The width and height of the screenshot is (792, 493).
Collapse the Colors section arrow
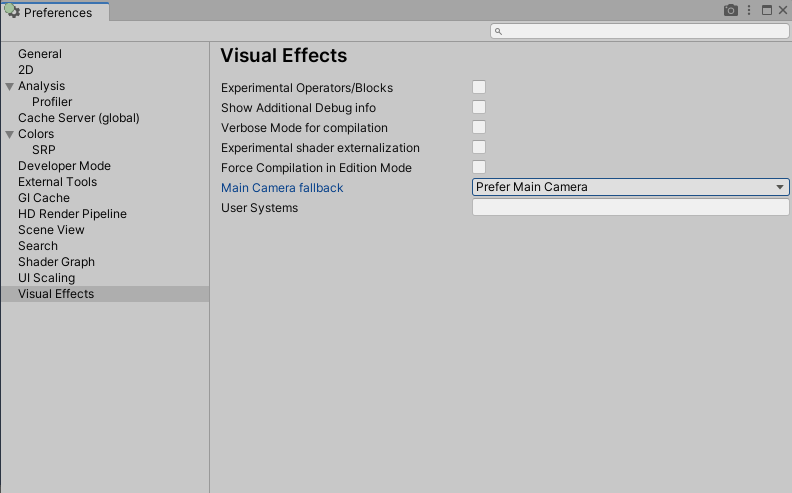click(9, 134)
